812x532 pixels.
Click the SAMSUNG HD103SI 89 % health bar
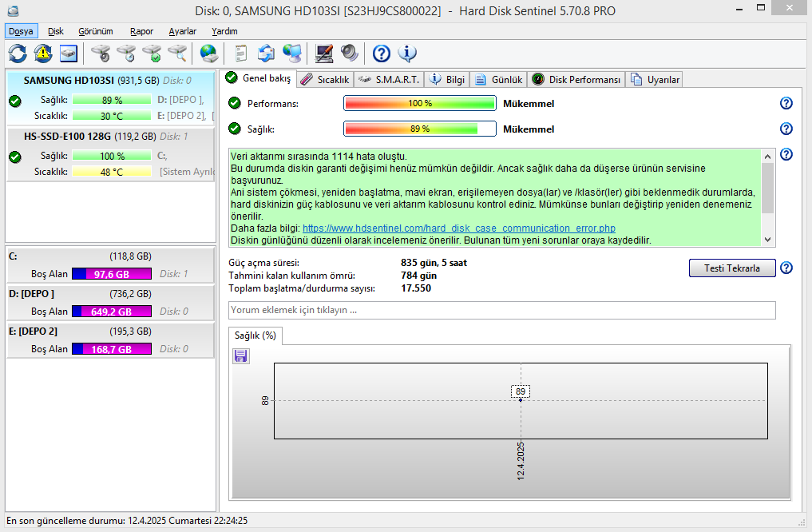pos(112,100)
